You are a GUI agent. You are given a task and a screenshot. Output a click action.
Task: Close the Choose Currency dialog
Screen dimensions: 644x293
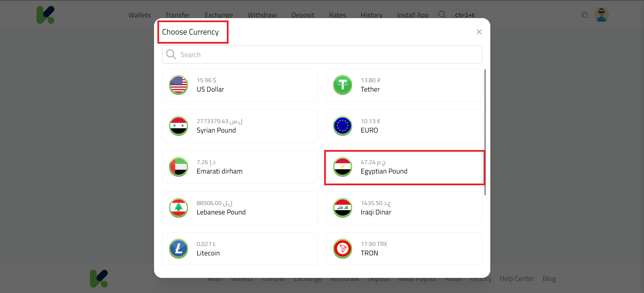coord(479,32)
